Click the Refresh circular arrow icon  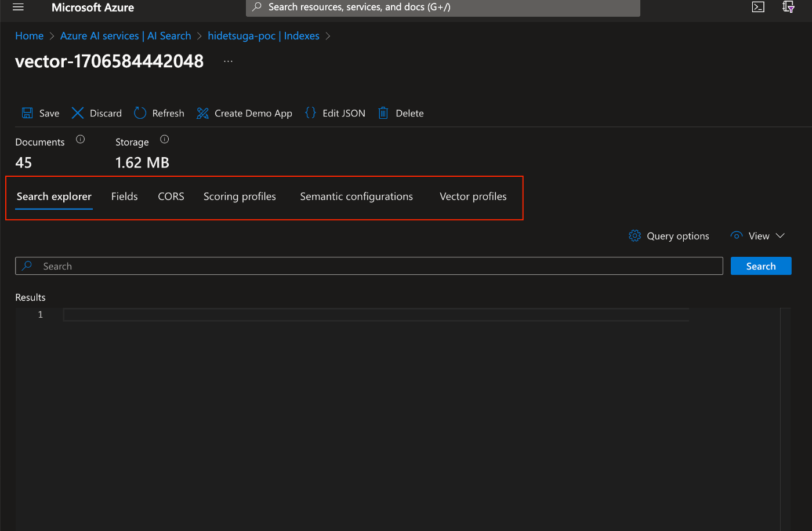[140, 113]
